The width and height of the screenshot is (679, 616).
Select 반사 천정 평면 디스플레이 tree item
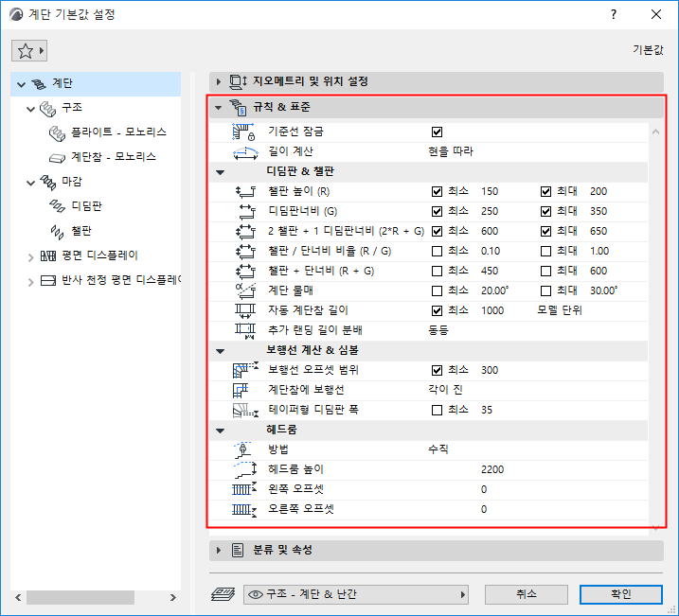121,280
